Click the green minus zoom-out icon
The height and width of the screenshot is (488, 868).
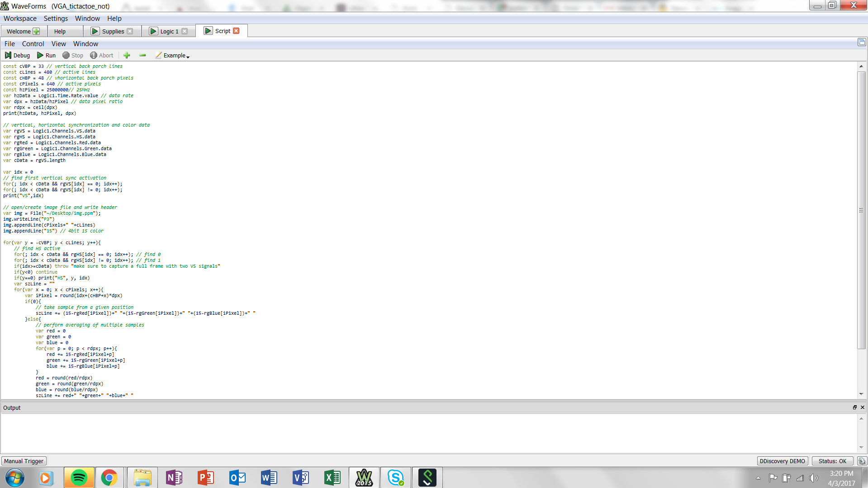pos(142,55)
